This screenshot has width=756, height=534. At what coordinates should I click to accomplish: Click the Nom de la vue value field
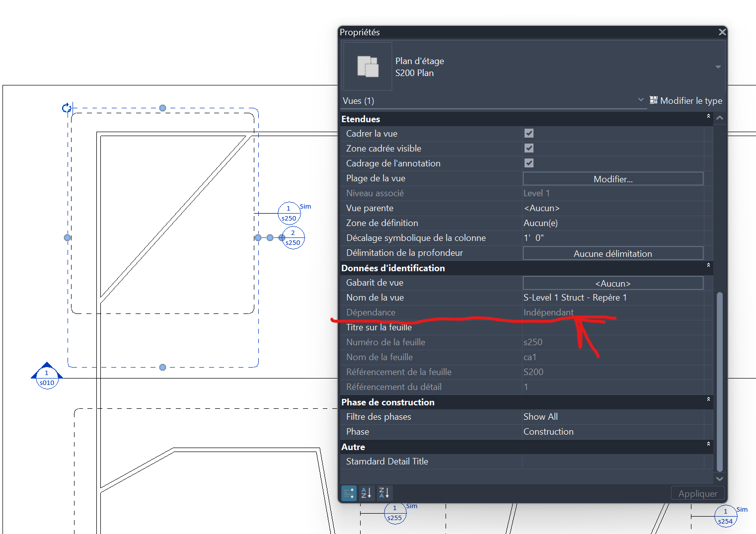(x=613, y=298)
